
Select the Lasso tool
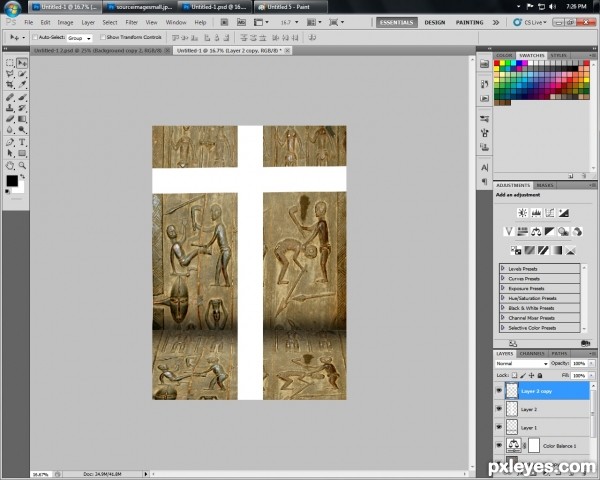coord(10,74)
